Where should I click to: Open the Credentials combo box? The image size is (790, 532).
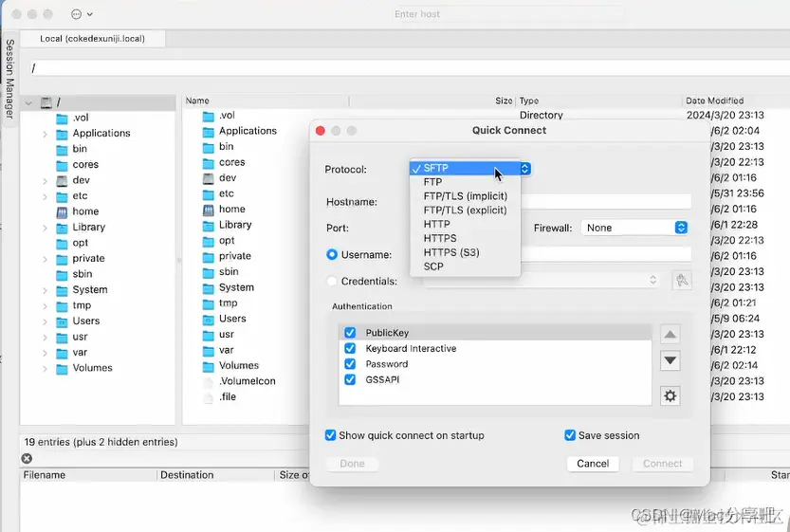pyautogui.click(x=542, y=280)
